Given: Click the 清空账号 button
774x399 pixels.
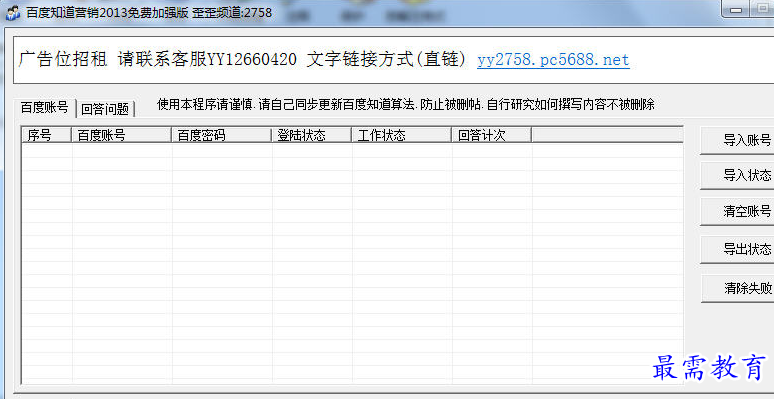Looking at the screenshot, I should click(737, 211).
